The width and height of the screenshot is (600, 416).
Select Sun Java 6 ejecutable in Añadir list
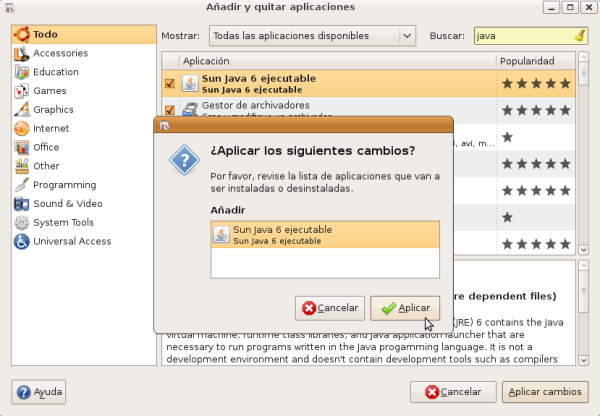click(x=325, y=234)
